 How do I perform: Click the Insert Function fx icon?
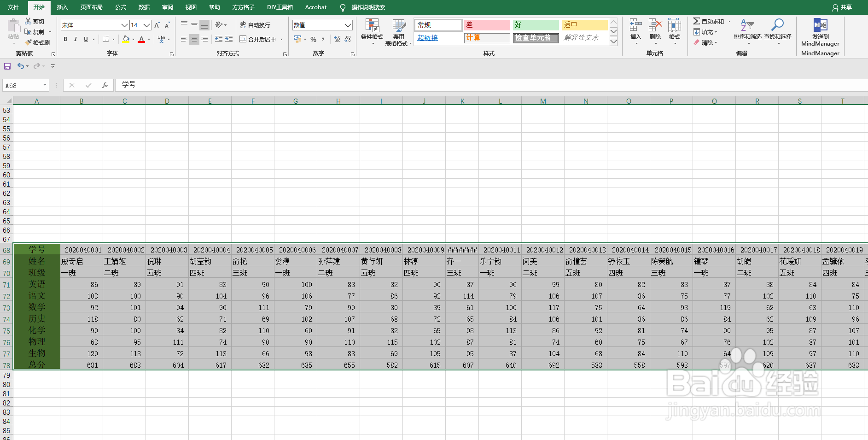(x=105, y=85)
